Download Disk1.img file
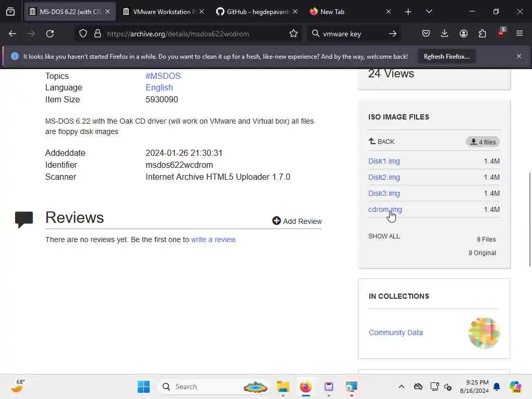 pos(384,161)
